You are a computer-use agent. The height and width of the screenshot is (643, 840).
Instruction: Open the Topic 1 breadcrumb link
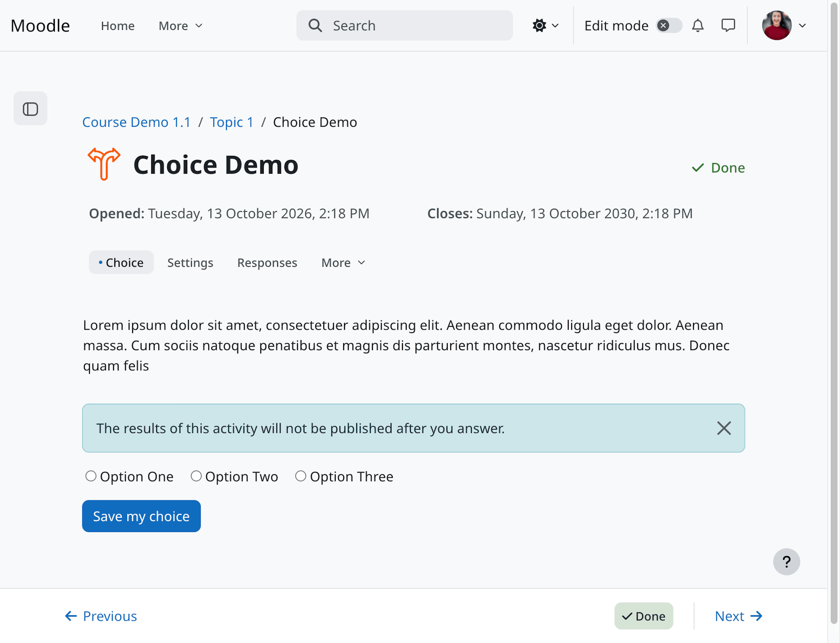(x=232, y=122)
